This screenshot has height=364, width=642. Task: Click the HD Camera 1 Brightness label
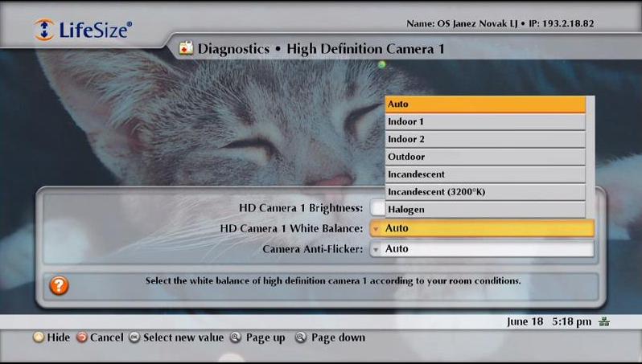pyautogui.click(x=301, y=208)
